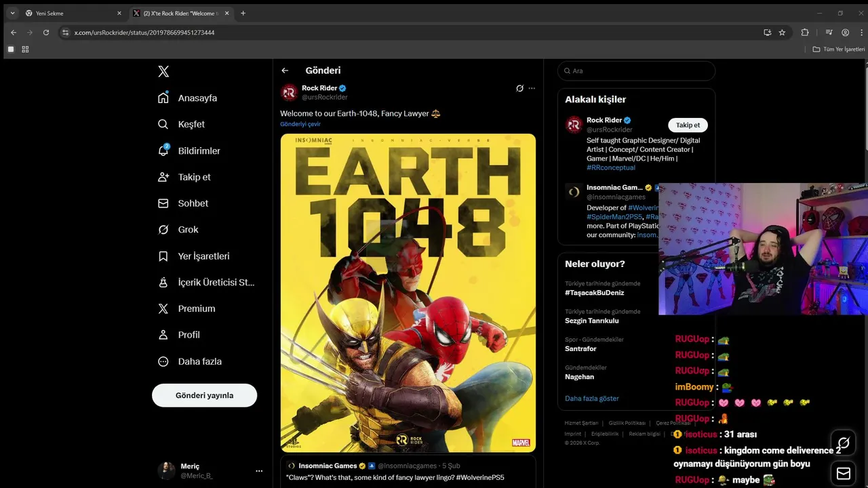Click Erişilebilirlik footer link

tap(605, 434)
